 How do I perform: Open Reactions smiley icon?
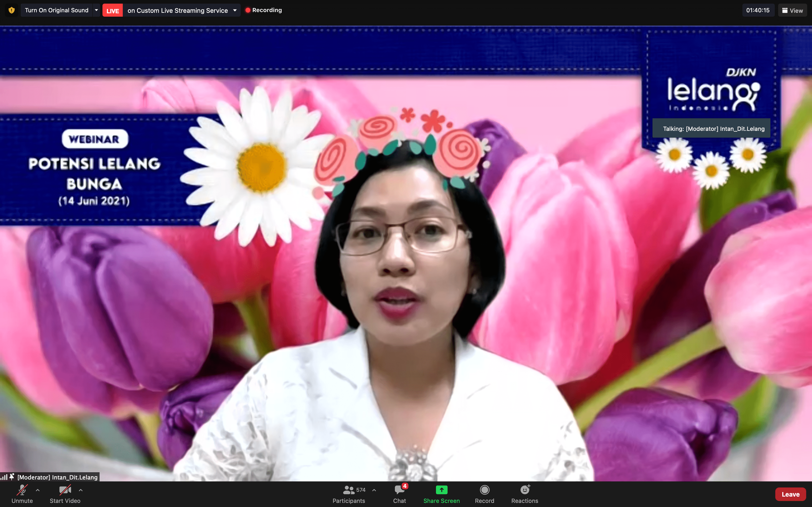[524, 490]
